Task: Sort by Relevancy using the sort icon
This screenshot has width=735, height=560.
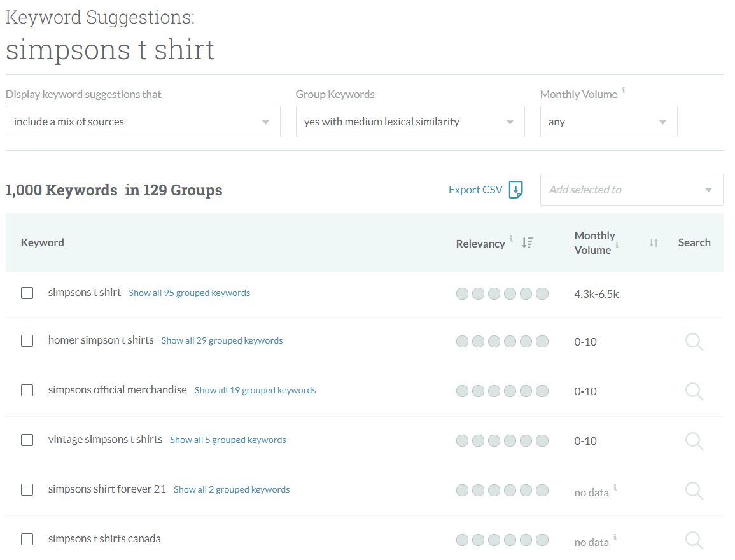Action: click(x=527, y=242)
